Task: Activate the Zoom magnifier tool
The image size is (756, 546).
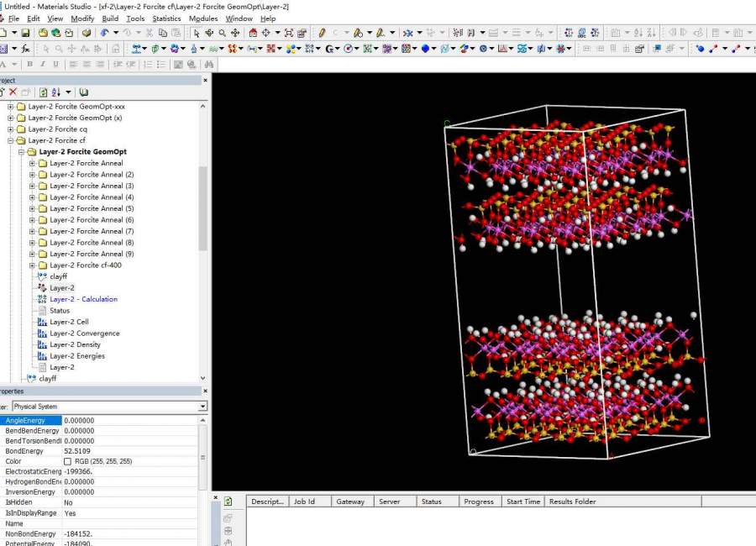Action: (x=223, y=33)
